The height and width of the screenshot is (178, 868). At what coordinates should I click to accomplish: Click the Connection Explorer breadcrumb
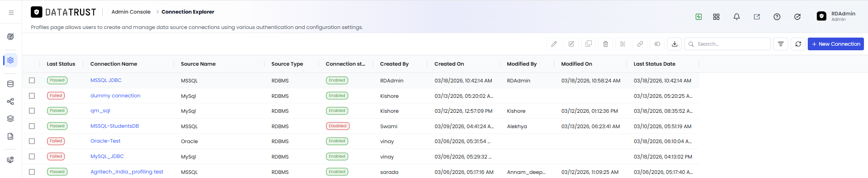click(x=188, y=12)
